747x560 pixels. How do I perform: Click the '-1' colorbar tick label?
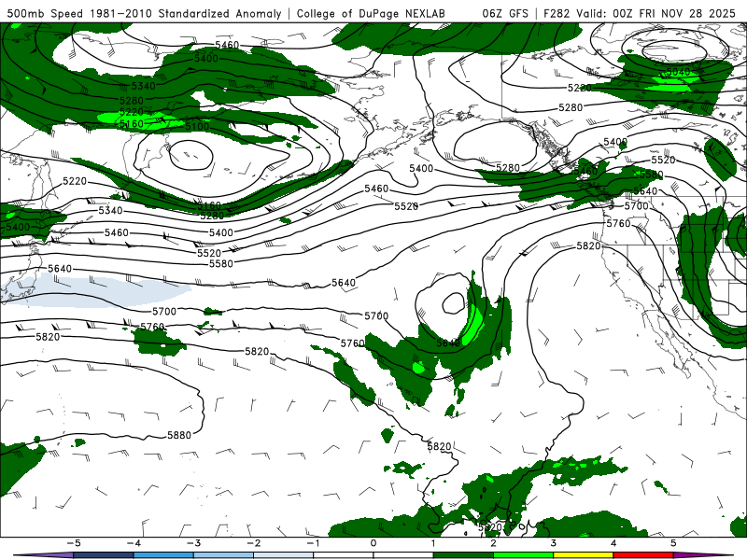[313, 543]
